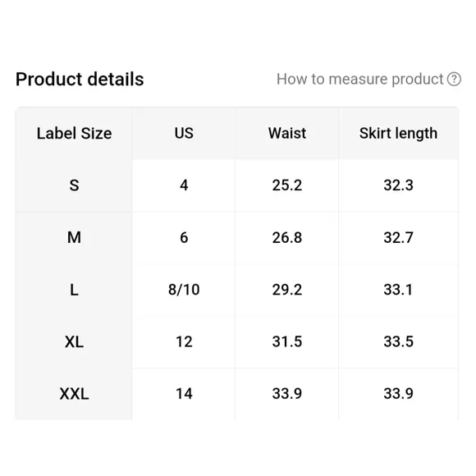Click the 31.5 waist cell for XL
The height and width of the screenshot is (476, 476).
[x=287, y=342]
